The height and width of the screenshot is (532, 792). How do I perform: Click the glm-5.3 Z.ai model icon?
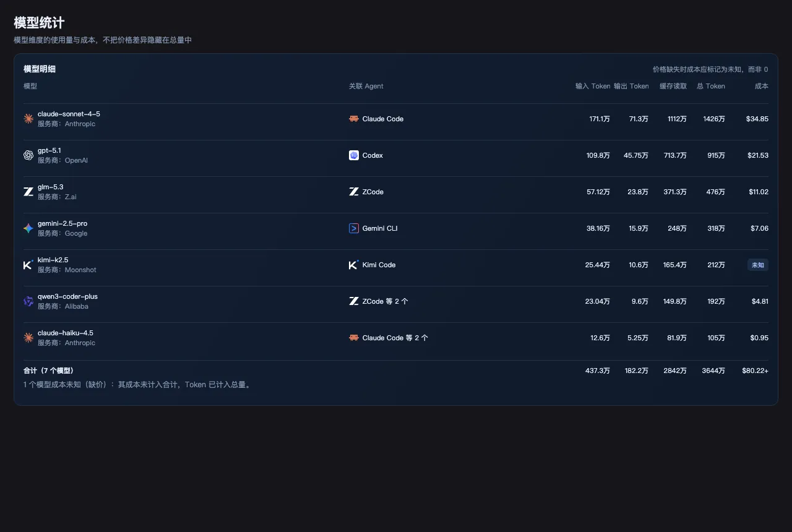pos(28,192)
